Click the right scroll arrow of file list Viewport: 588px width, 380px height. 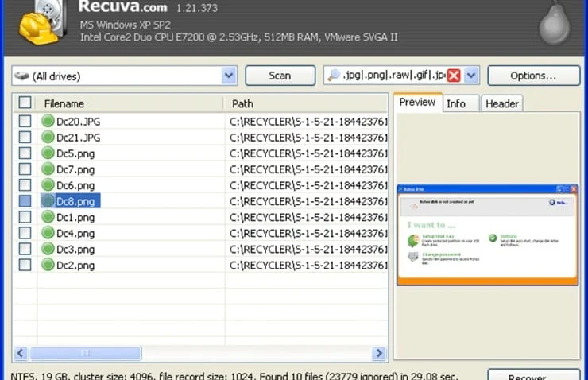click(x=379, y=353)
